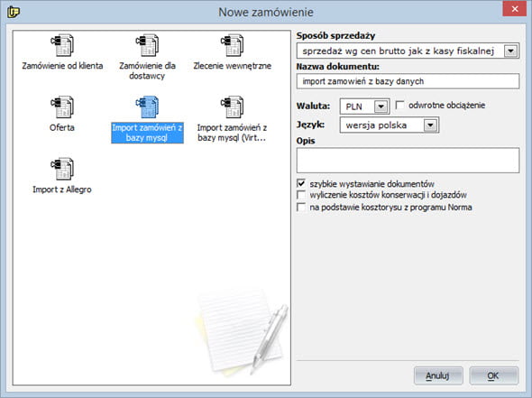This screenshot has width=532, height=398.
Task: Select Import zamówień z bazy mysql (Virt...) icon
Action: click(232, 107)
